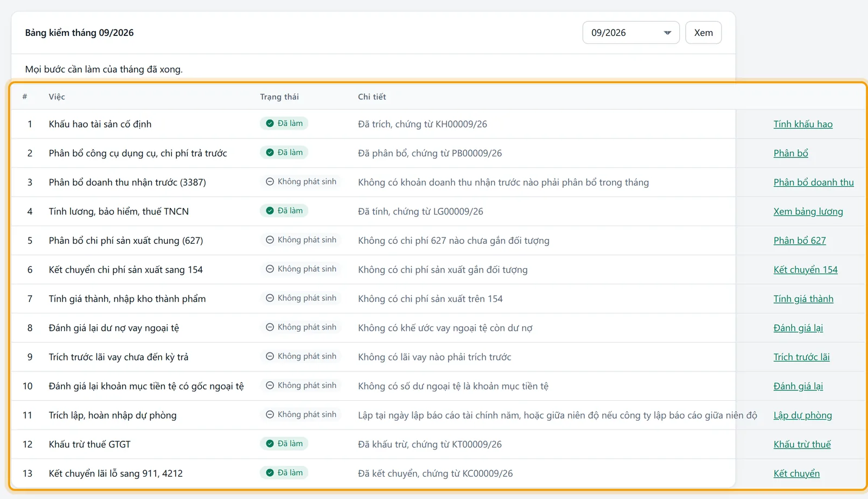Image resolution: width=868 pixels, height=499 pixels.
Task: Open the Tính giá thành link
Action: pyautogui.click(x=803, y=299)
